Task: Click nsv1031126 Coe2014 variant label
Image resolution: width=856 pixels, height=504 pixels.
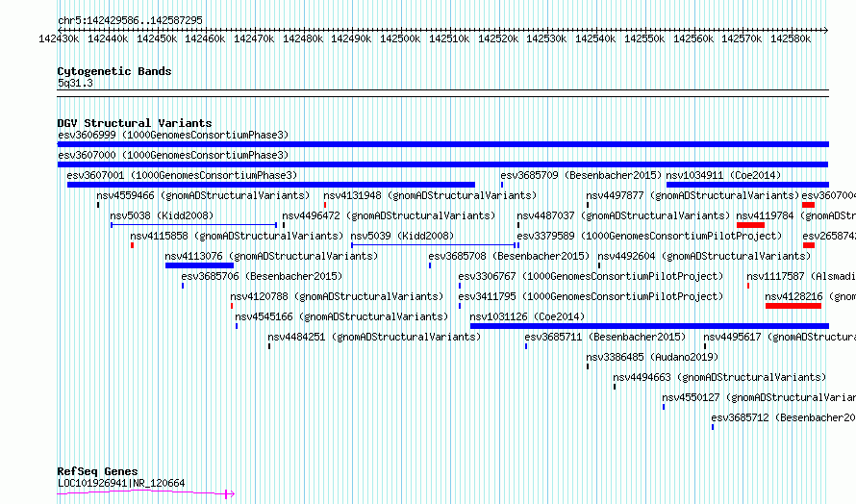Action: (527, 316)
